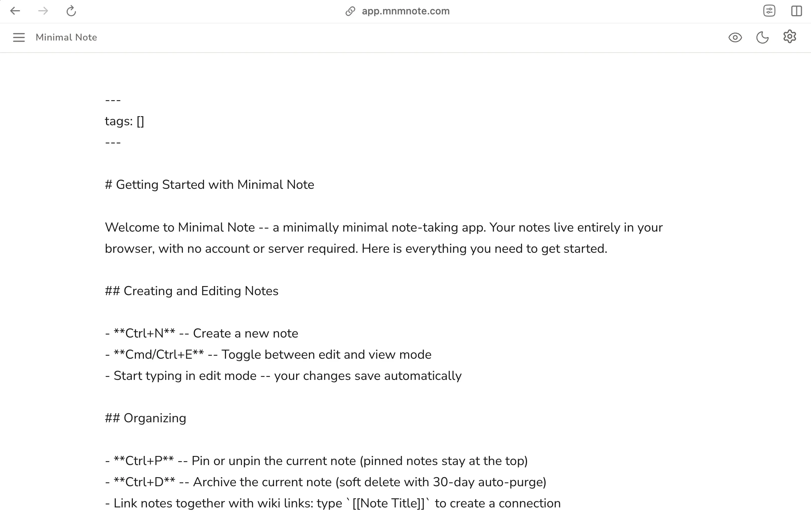Toggle preview mode with the eye icon
Image resolution: width=811 pixels, height=532 pixels.
point(735,37)
